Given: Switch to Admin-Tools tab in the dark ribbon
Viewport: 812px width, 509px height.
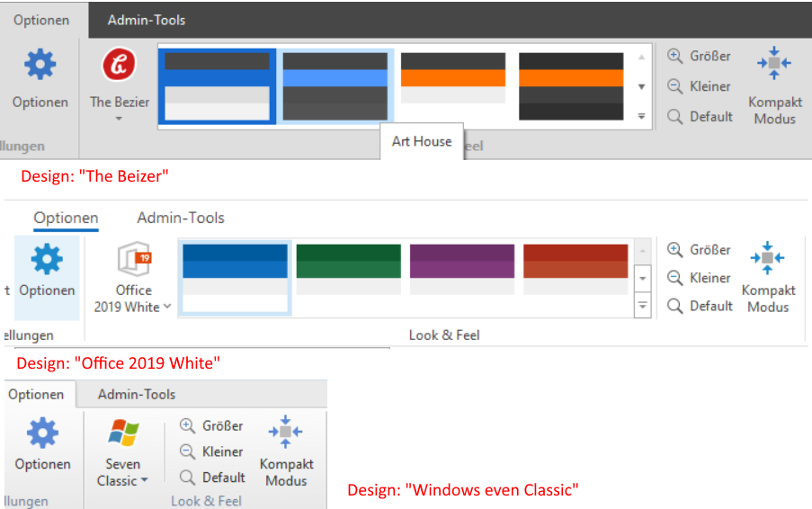Looking at the screenshot, I should tap(146, 20).
